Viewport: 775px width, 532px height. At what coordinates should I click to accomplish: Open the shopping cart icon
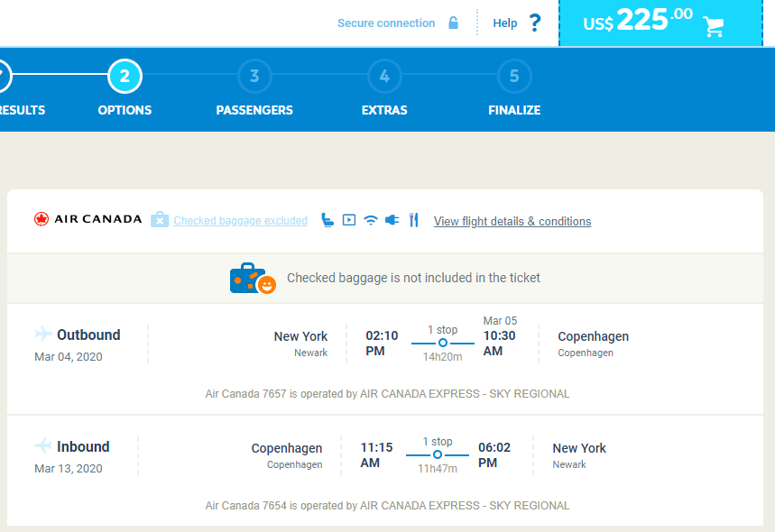pyautogui.click(x=714, y=27)
